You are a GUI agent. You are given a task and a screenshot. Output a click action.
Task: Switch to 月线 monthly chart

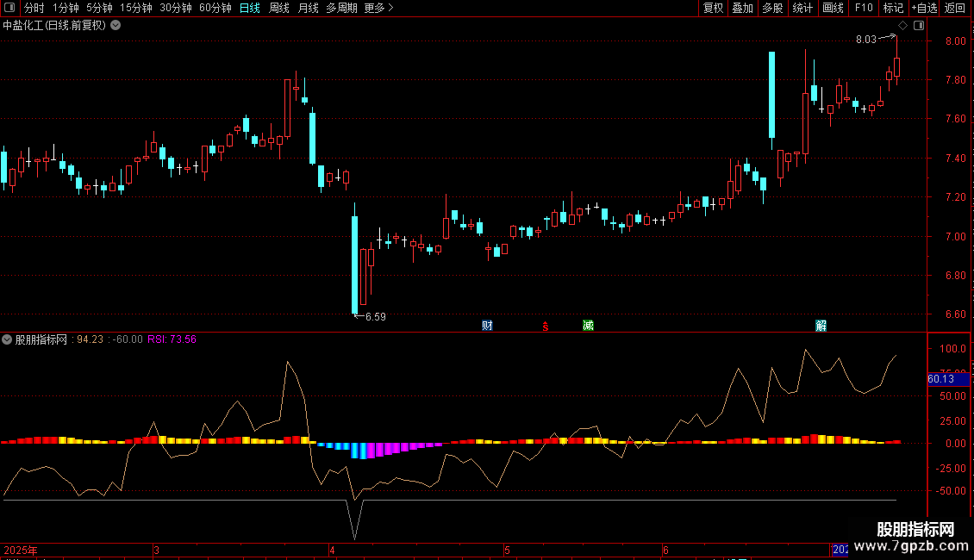click(x=308, y=8)
